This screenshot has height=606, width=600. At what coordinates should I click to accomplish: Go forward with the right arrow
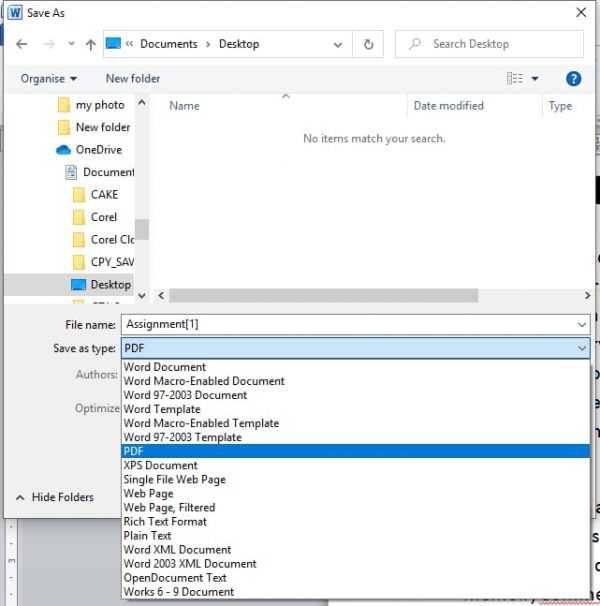pyautogui.click(x=49, y=44)
